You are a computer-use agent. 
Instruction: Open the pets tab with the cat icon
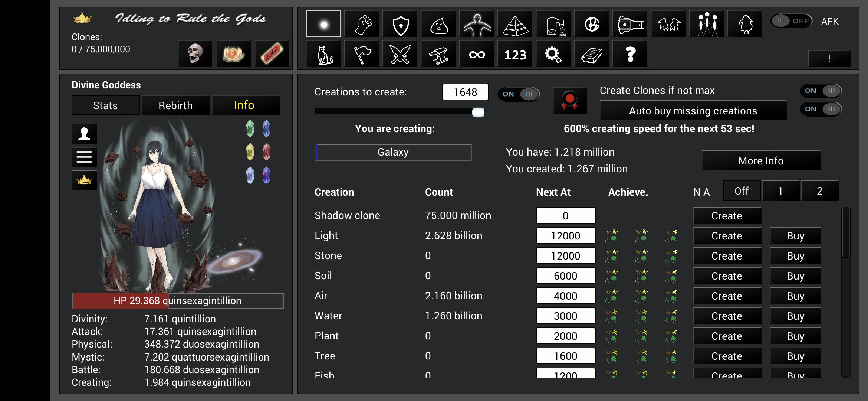pos(323,54)
